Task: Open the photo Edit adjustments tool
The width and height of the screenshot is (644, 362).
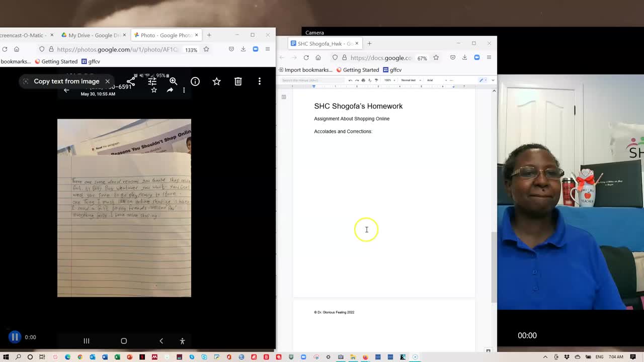Action: click(152, 81)
